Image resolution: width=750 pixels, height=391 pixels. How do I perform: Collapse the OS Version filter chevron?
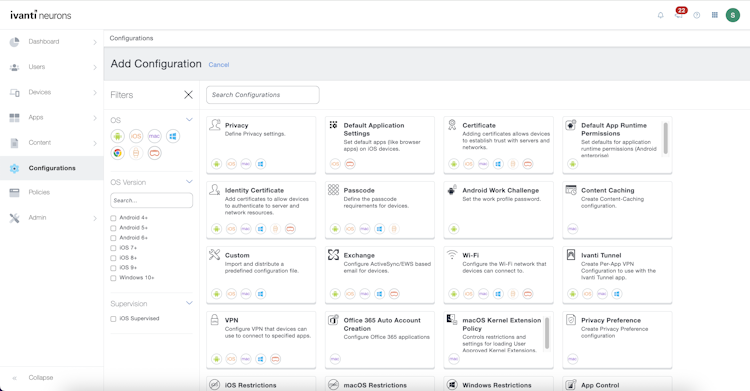tap(189, 182)
